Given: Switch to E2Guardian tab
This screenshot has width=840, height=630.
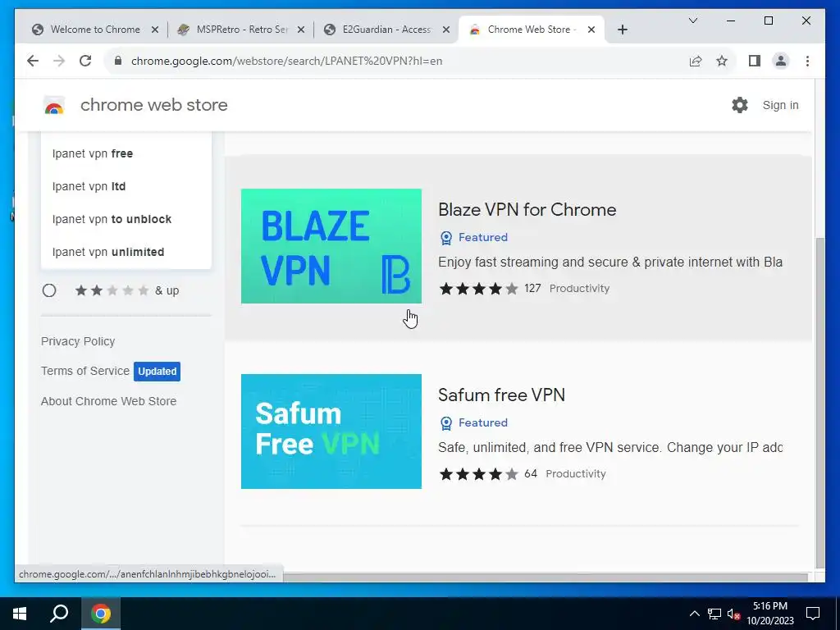Looking at the screenshot, I should coord(386,30).
